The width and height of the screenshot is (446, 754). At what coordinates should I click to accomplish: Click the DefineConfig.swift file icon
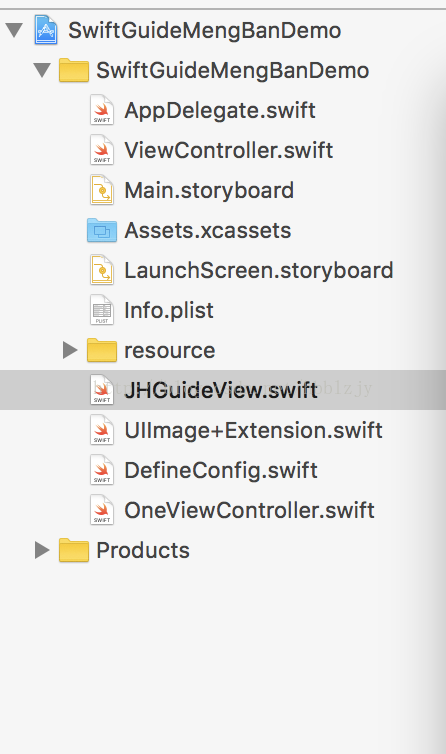[102, 470]
